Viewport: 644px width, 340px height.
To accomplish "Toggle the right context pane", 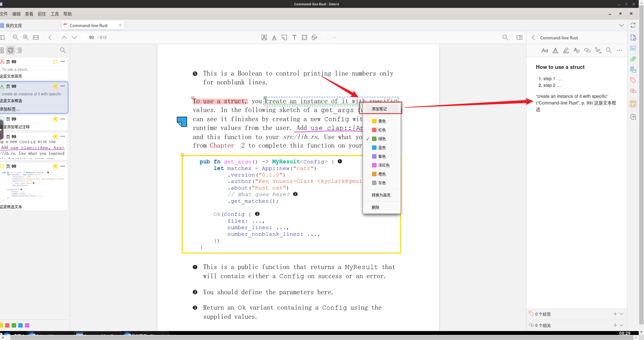I will click(519, 37).
